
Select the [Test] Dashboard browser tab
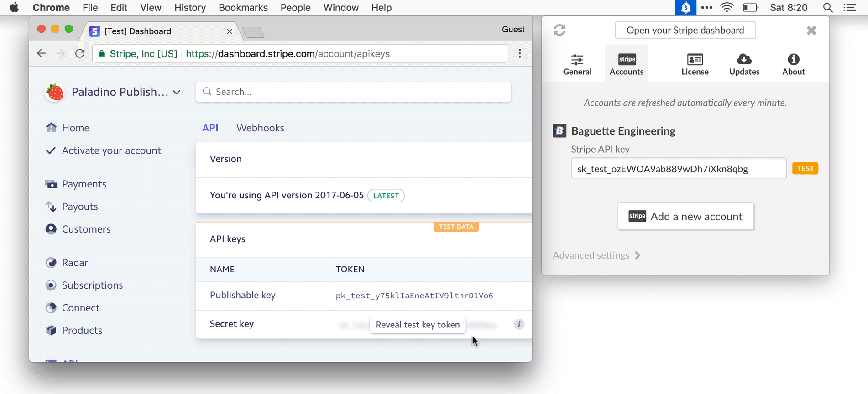tap(160, 31)
